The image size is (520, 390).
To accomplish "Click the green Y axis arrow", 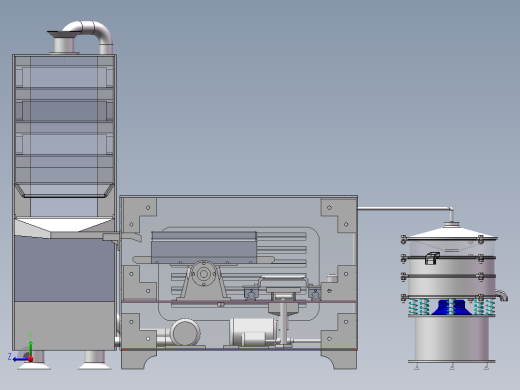I will point(30,347).
